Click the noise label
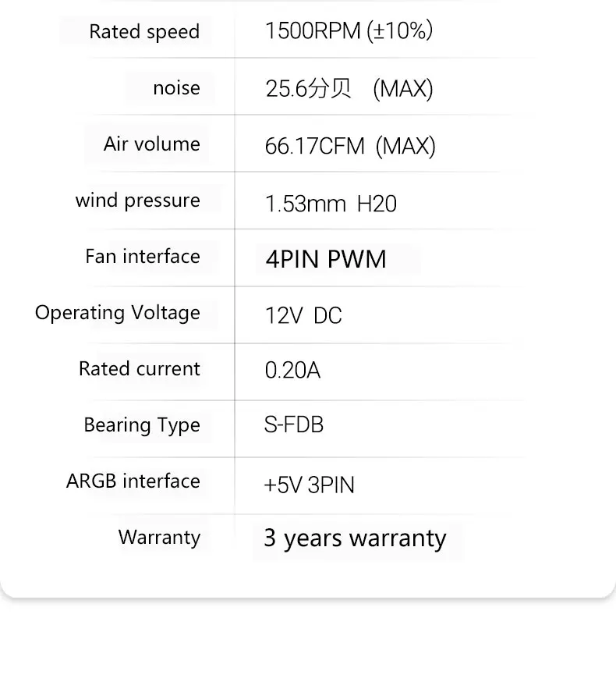616x682 pixels. point(176,88)
